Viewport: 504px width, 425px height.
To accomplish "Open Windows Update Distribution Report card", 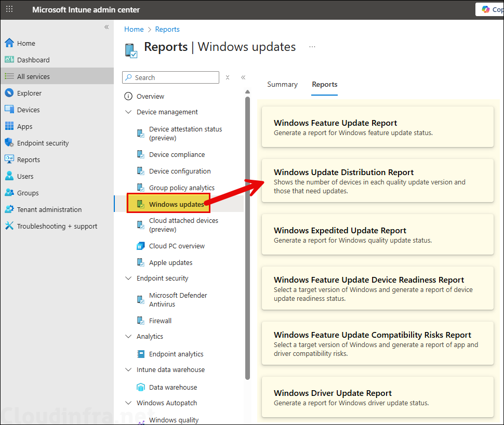I will click(x=377, y=180).
